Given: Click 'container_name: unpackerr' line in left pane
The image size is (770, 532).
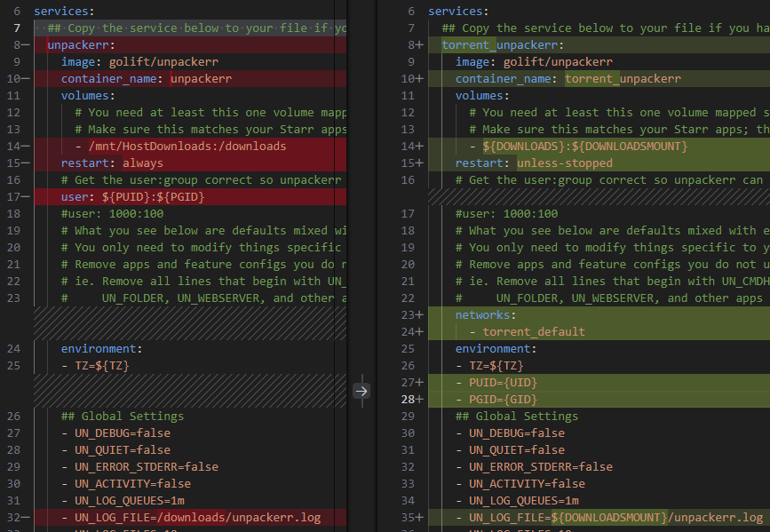Looking at the screenshot, I should point(147,78).
